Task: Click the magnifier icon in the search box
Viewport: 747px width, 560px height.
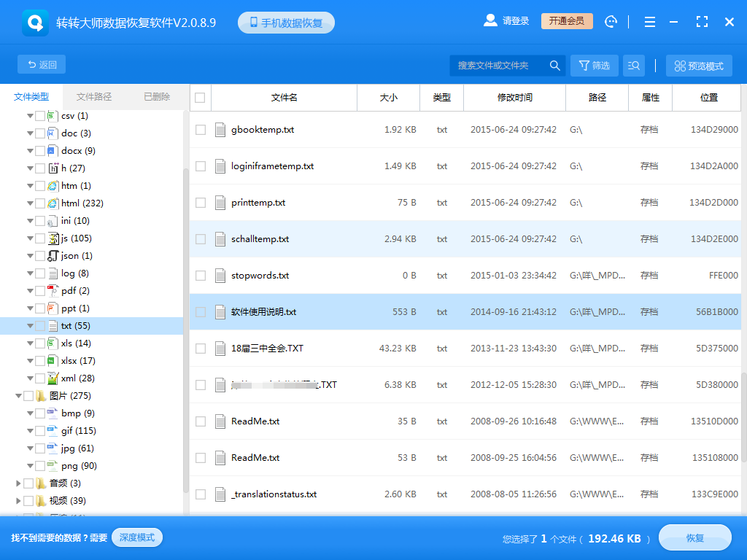Action: [554, 65]
